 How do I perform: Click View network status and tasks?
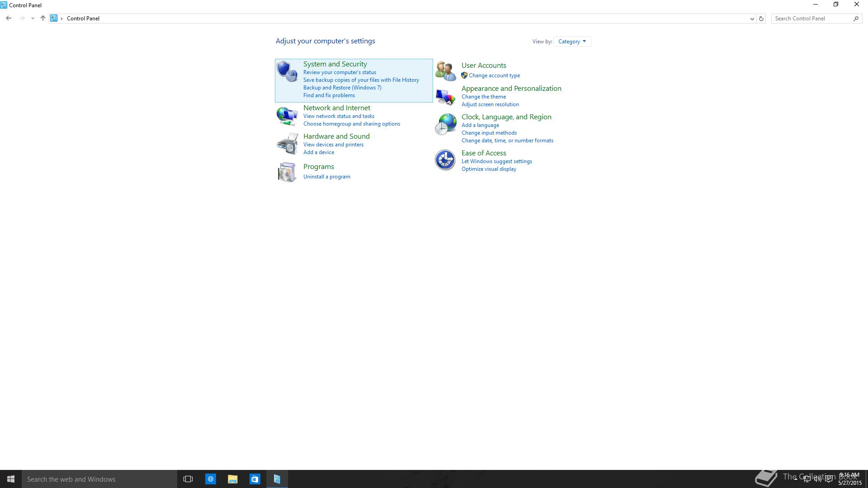point(339,116)
